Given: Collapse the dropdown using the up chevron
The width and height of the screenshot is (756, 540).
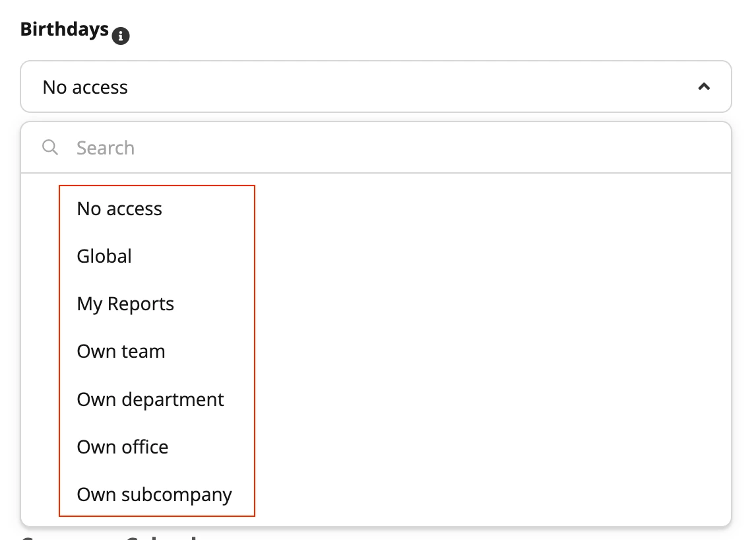Looking at the screenshot, I should [704, 87].
